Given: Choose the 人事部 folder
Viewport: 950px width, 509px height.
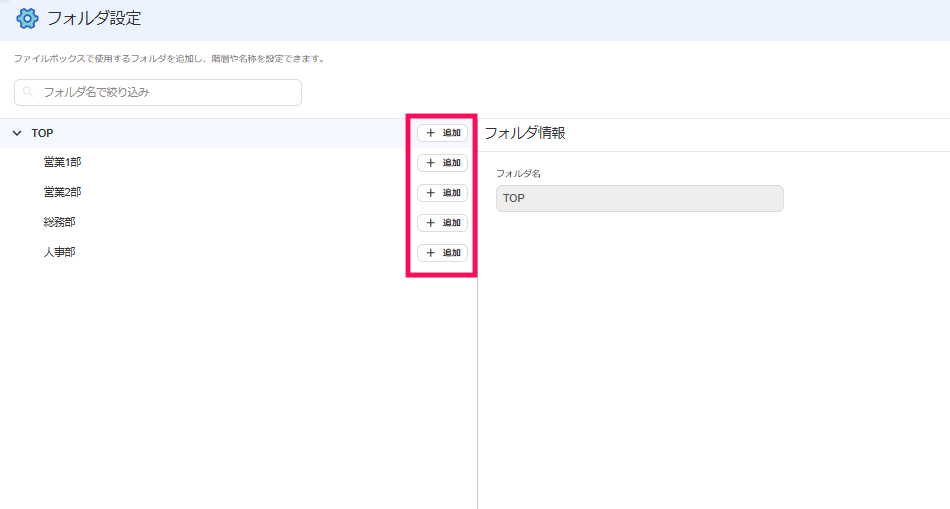Looking at the screenshot, I should (59, 252).
